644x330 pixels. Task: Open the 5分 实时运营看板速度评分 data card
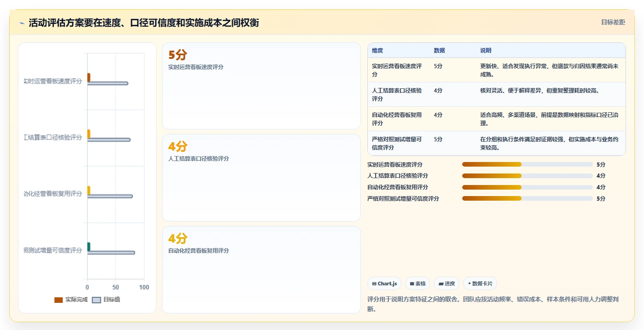tap(261, 86)
